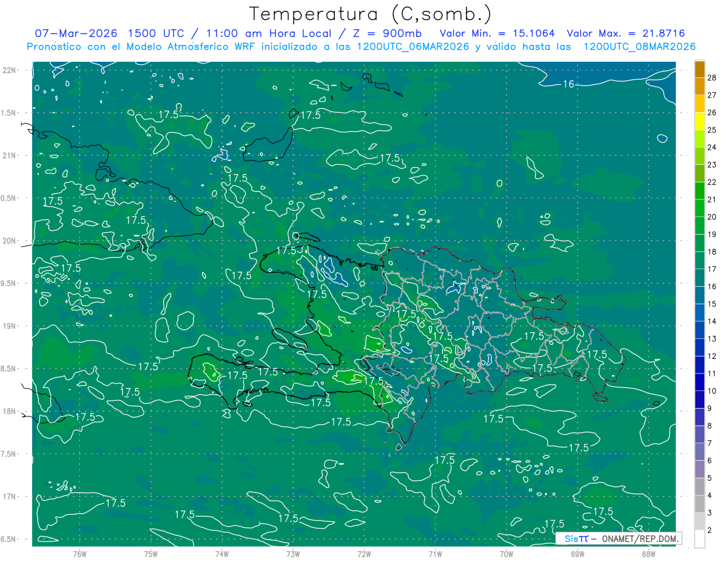The image size is (728, 562).
Task: Click the "22N" latitude label
Action: click(9, 70)
